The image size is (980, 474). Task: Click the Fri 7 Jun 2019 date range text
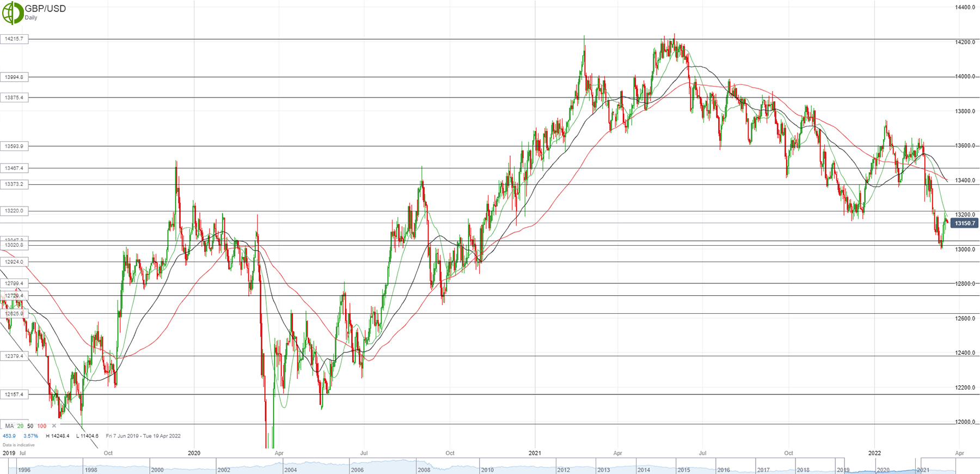(143, 436)
